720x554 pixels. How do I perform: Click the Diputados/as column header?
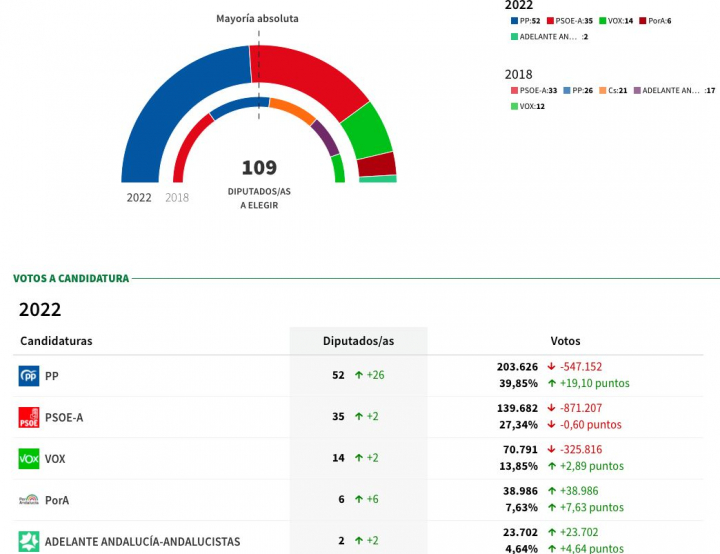tap(358, 341)
